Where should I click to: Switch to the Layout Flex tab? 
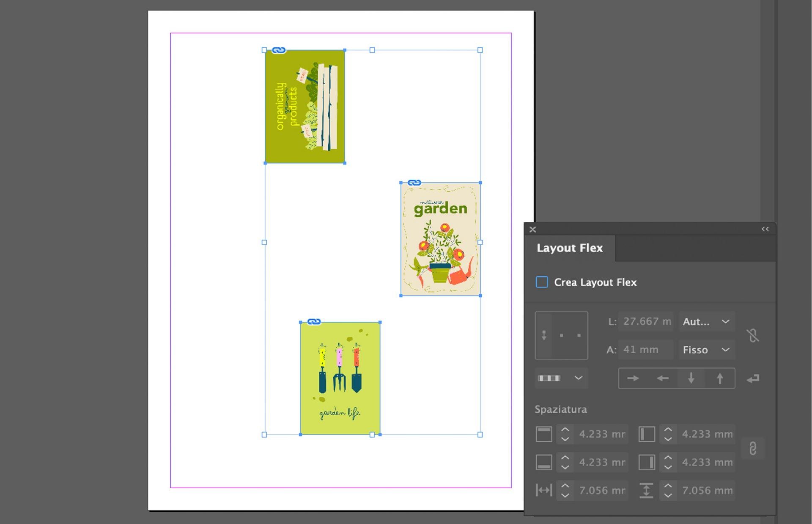tap(570, 248)
